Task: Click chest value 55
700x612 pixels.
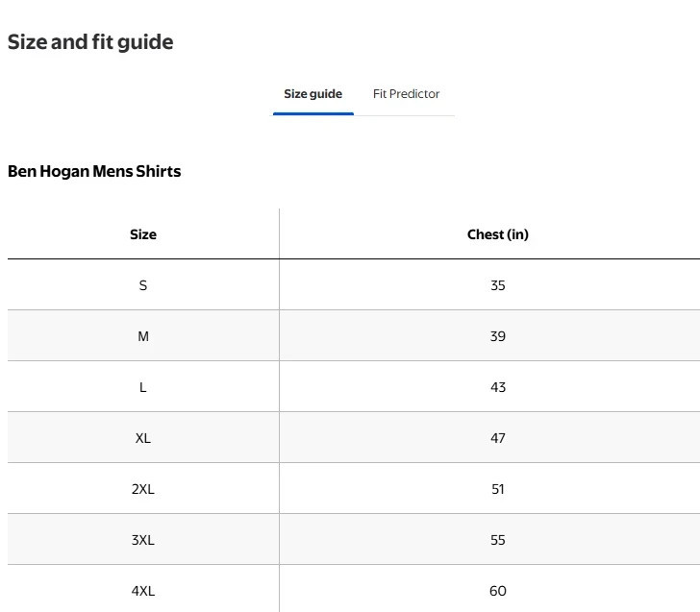Action: pos(497,540)
